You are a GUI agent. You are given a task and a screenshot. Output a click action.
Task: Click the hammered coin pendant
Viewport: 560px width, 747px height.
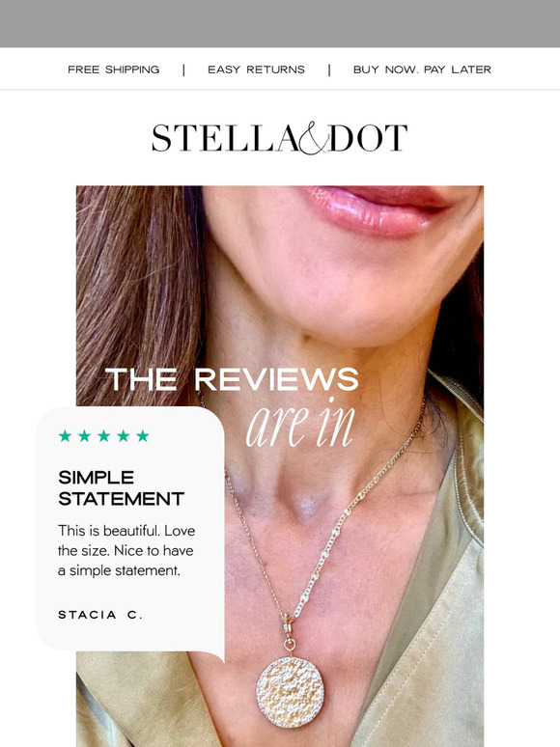(291, 692)
